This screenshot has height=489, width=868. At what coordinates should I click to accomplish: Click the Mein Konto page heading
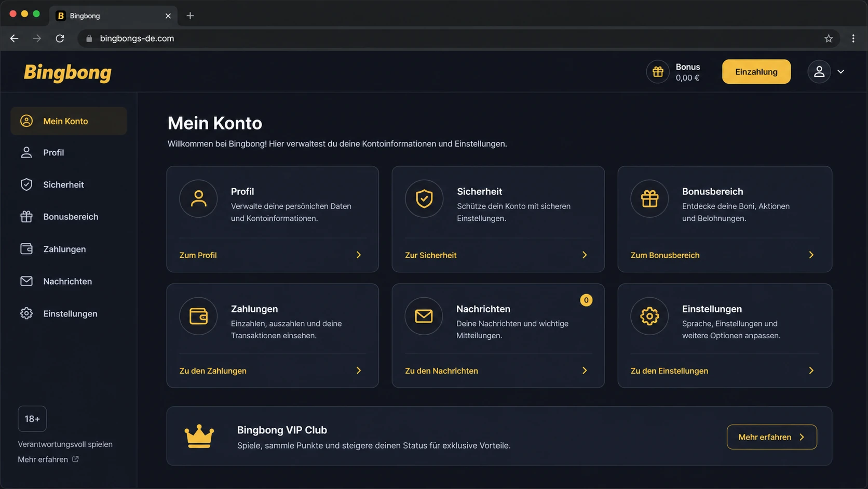[215, 123]
